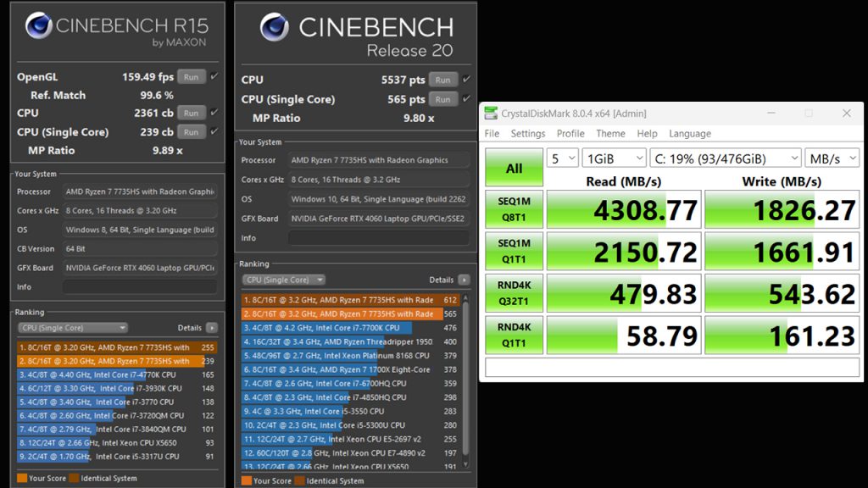Open the File menu in CrystalDiskMark
Image resolution: width=868 pixels, height=488 pixels.
[492, 133]
